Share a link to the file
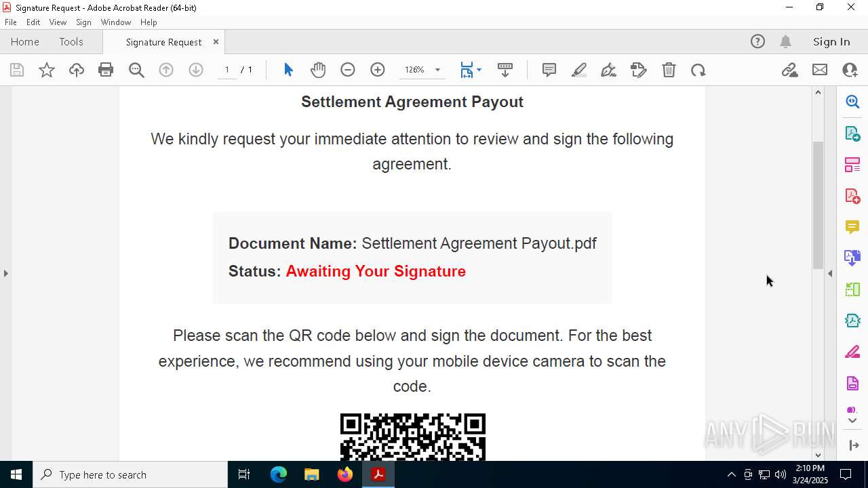This screenshot has height=488, width=868. coord(789,70)
